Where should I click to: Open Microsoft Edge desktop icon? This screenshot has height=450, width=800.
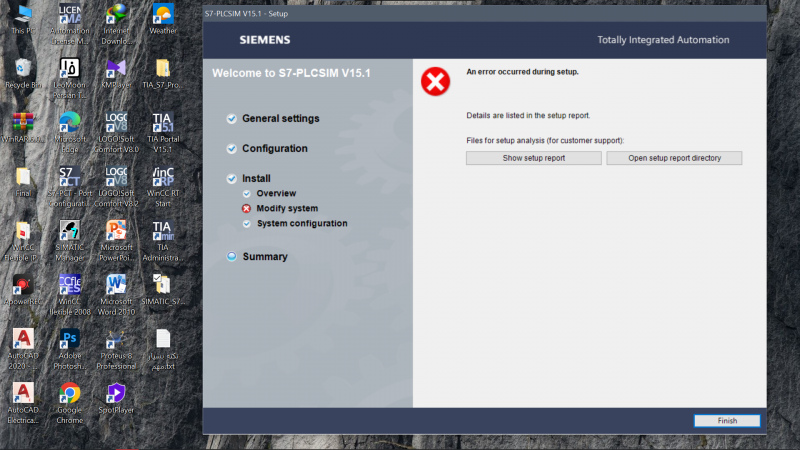point(69,133)
